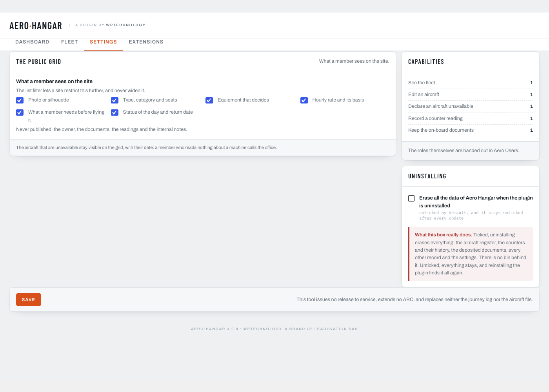Disable Equipment that decides checkbox
This screenshot has width=549, height=392.
click(209, 100)
